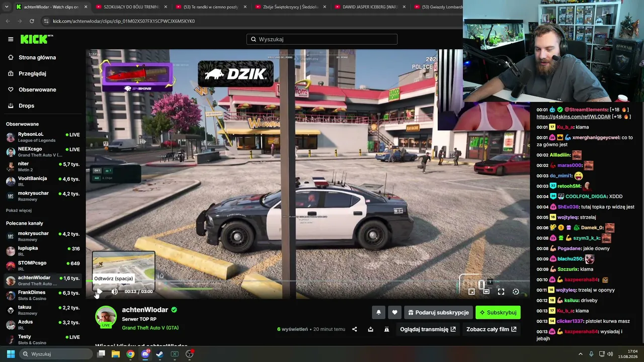Toggle mini player mode on the clip
Screen dimensions: 644x362
471,292
